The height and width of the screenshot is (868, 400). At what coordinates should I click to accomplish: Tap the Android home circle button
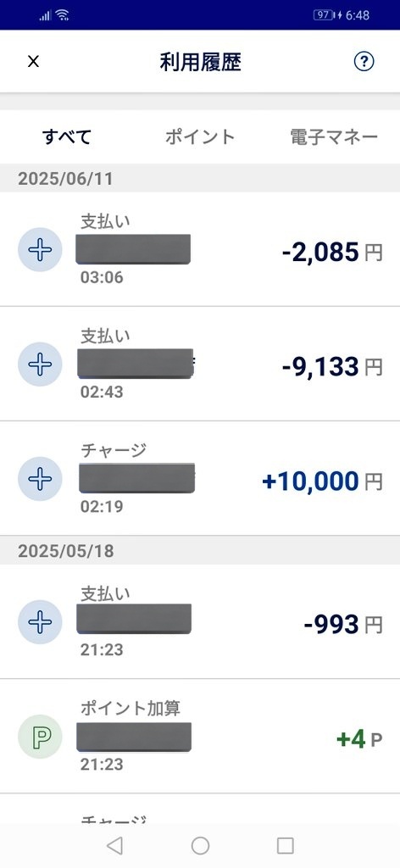[x=200, y=845]
